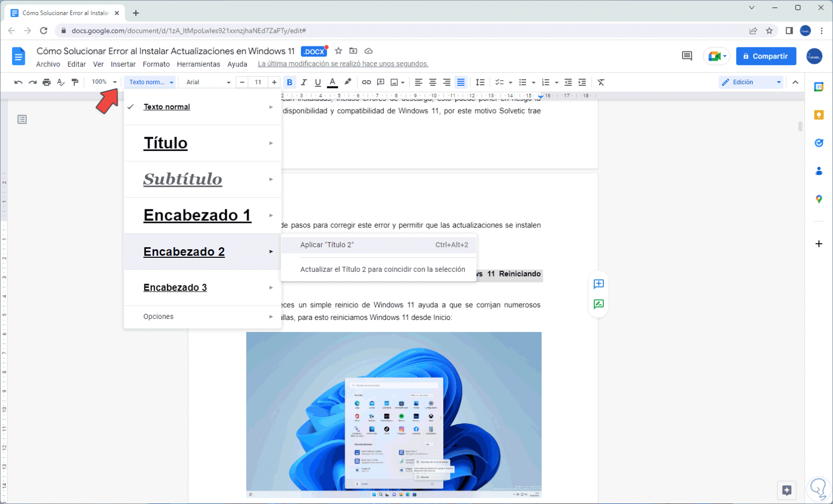Open the Edición mode dropdown
The height and width of the screenshot is (504, 833).
click(751, 82)
